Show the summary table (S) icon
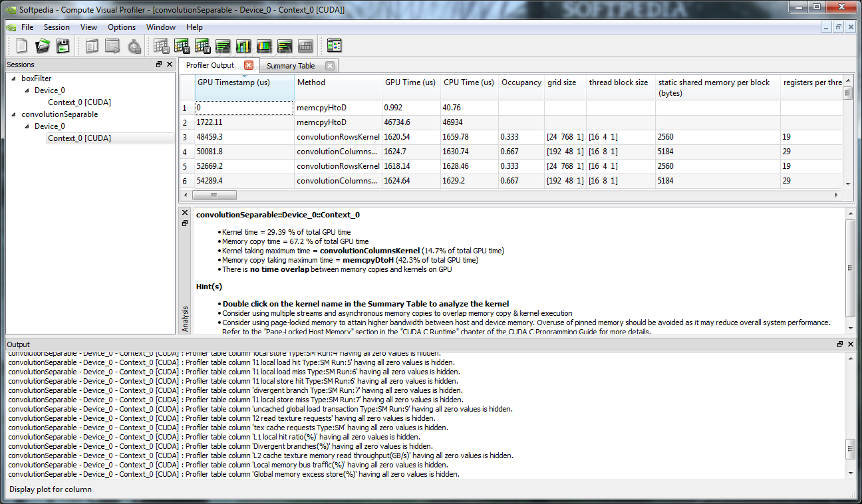The width and height of the screenshot is (862, 504). 162,46
